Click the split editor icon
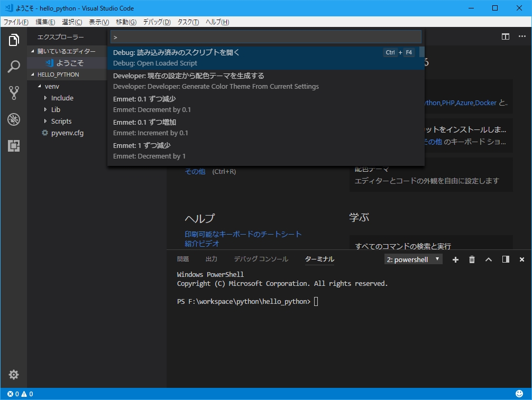This screenshot has width=532, height=400. tap(505, 36)
